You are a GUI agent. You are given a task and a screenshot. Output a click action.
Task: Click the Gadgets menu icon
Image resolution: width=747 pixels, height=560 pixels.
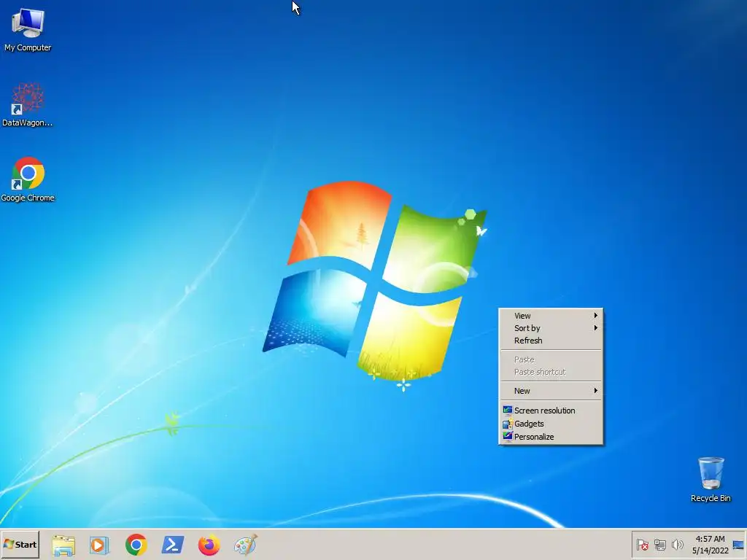tap(508, 424)
